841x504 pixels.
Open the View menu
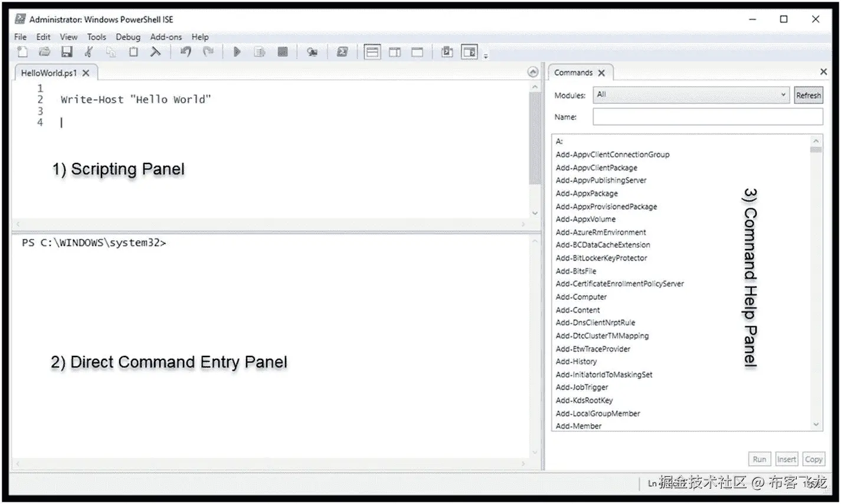coord(68,37)
